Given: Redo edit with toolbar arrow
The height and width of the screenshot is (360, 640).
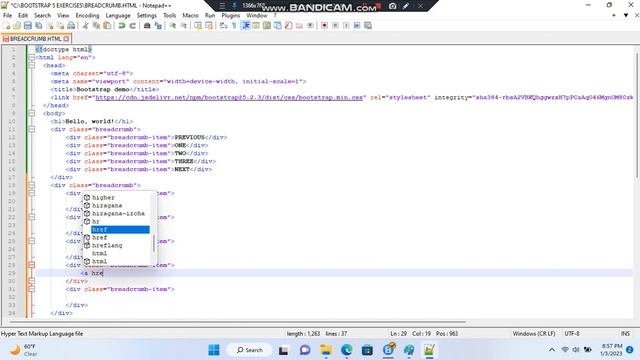Looking at the screenshot, I should (x=132, y=25).
